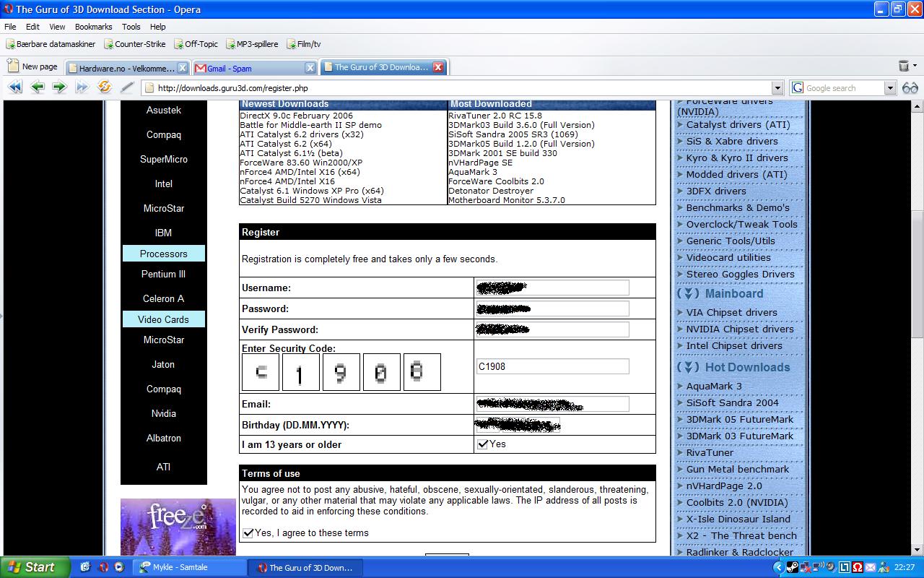Click the New page button
Screen dimensions: 924x578
point(32,66)
